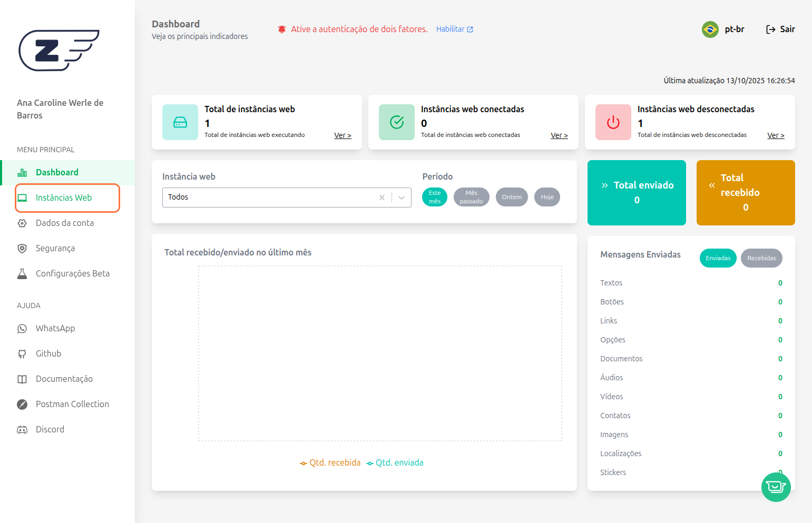Click the Z-API winged logo

tap(58, 50)
